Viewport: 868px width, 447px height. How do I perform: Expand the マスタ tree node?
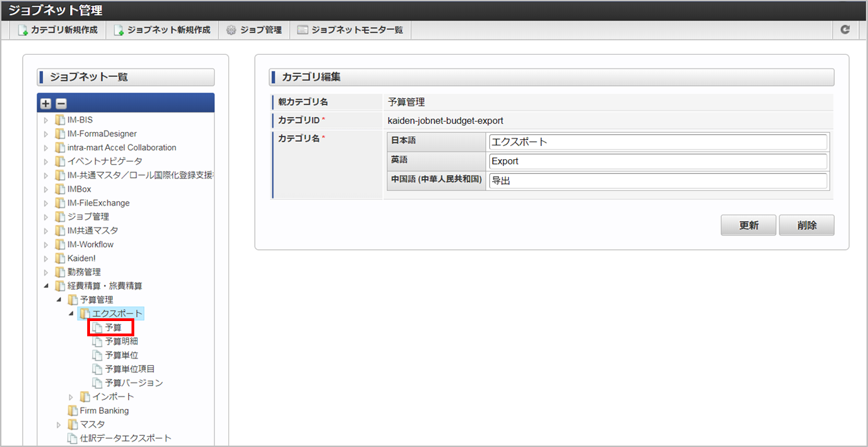(59, 425)
